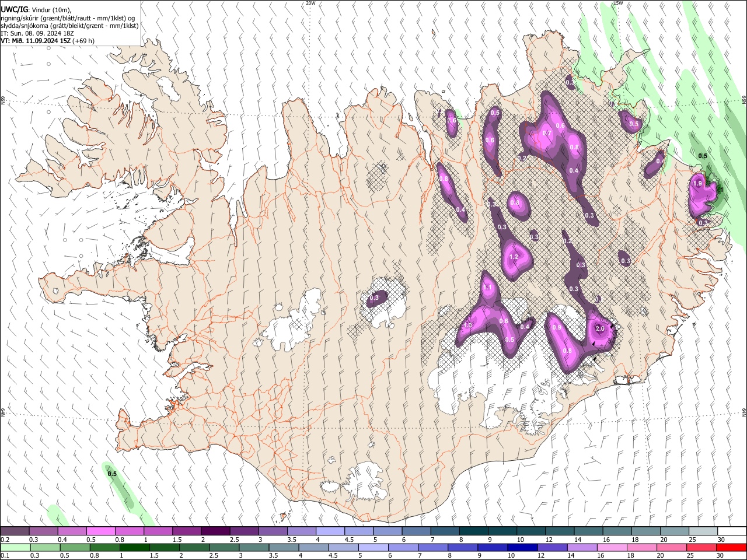Click the 1.0 snowfall value label

(467, 325)
